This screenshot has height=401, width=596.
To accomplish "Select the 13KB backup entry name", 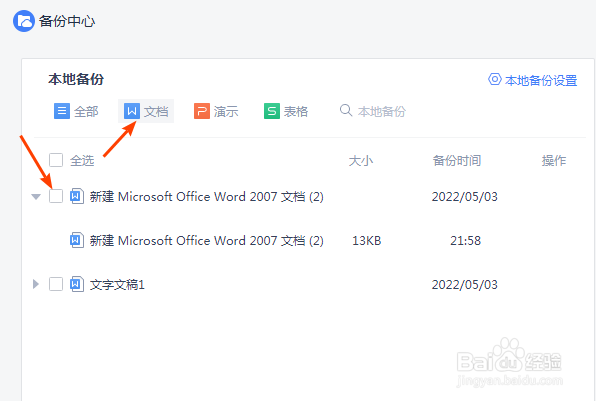I will [206, 241].
